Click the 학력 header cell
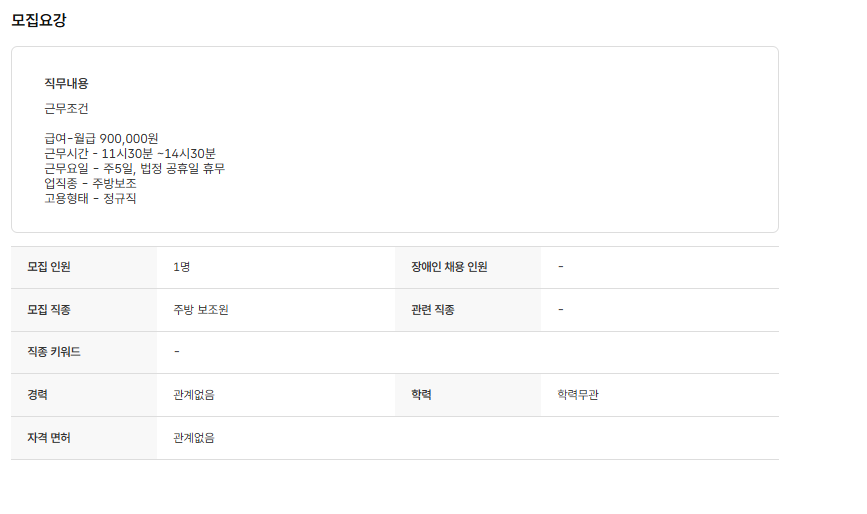Viewport: 867px width, 514px height. 421,395
